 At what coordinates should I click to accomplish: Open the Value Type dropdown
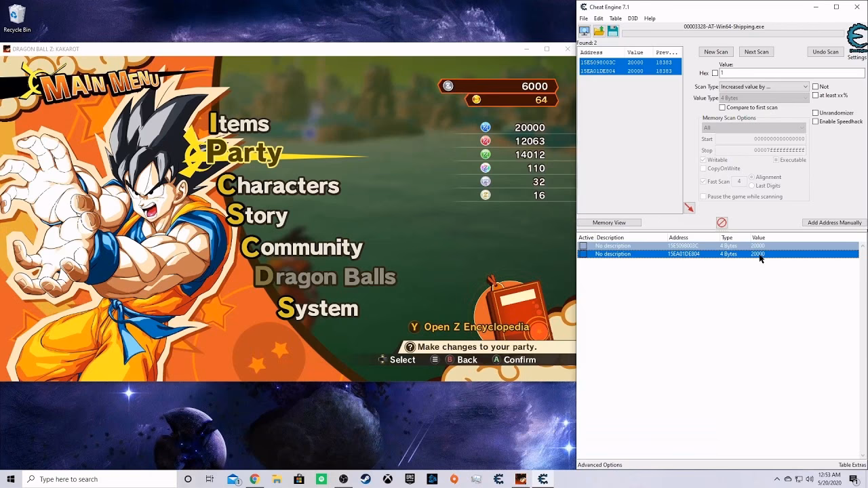pos(764,98)
